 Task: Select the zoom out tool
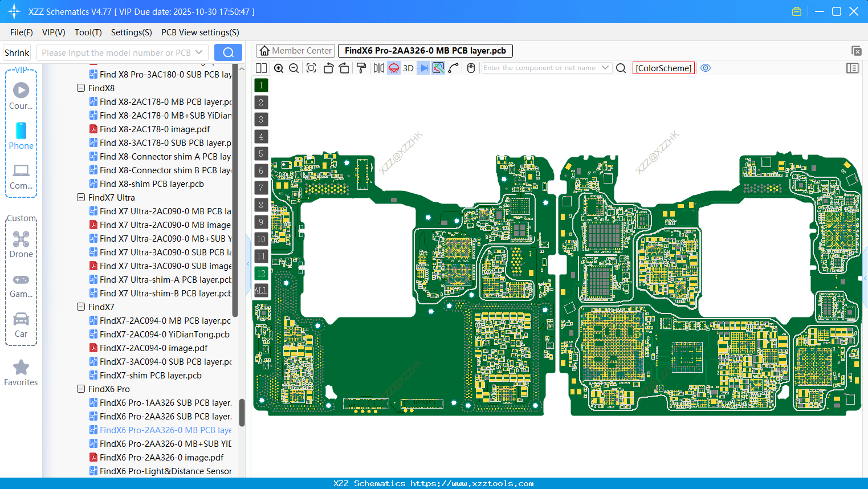tap(294, 68)
